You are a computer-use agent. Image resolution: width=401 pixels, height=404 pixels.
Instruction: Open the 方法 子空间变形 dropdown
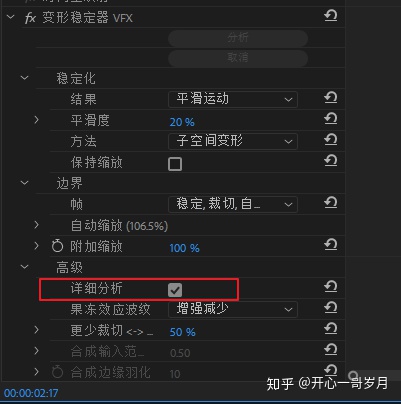233,141
